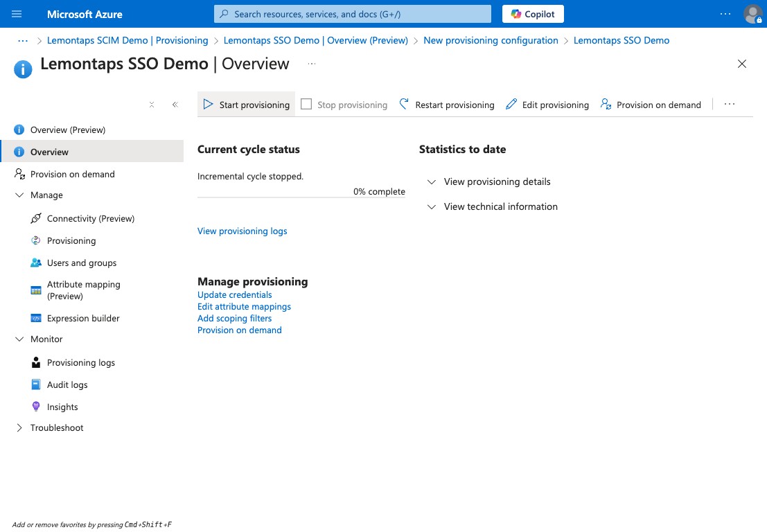Click the Restart provisioning icon

click(x=403, y=104)
